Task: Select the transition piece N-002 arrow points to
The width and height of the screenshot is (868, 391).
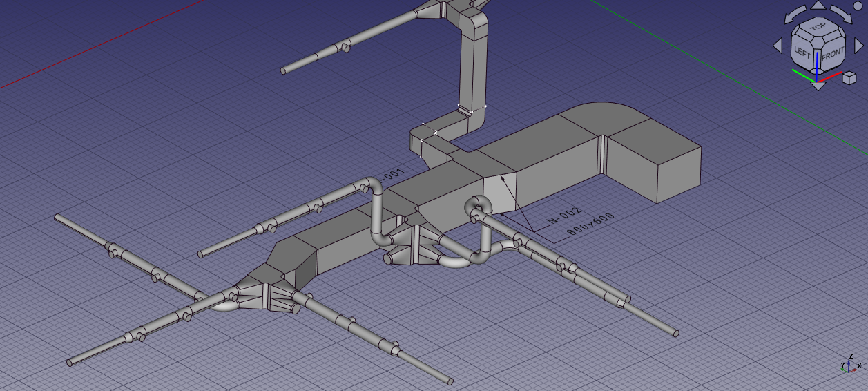Action: [499, 192]
